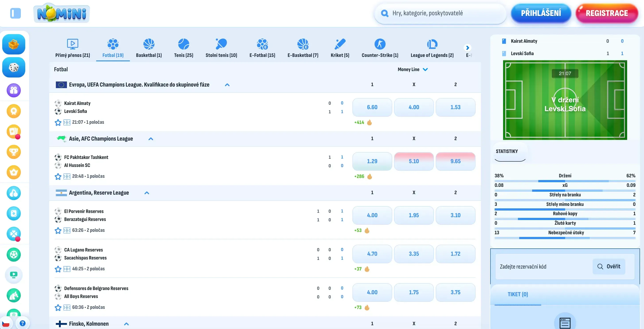The image size is (644, 329).
Task: Click the games search input field
Action: point(440,13)
